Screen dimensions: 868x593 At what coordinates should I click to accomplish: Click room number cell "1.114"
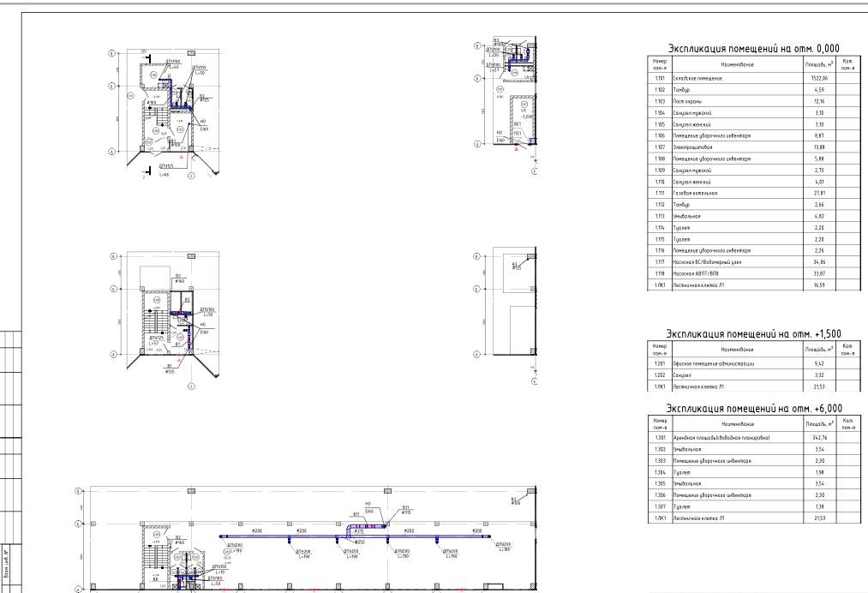point(660,228)
